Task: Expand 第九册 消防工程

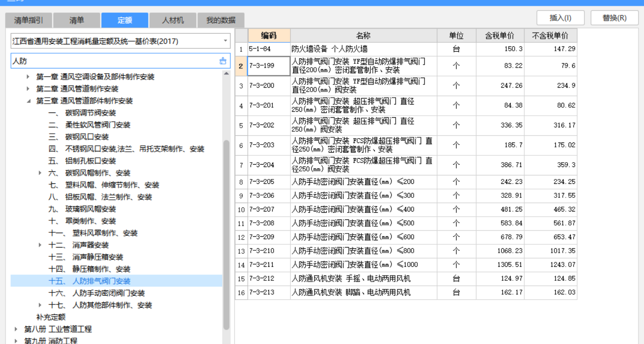Action: click(x=16, y=341)
